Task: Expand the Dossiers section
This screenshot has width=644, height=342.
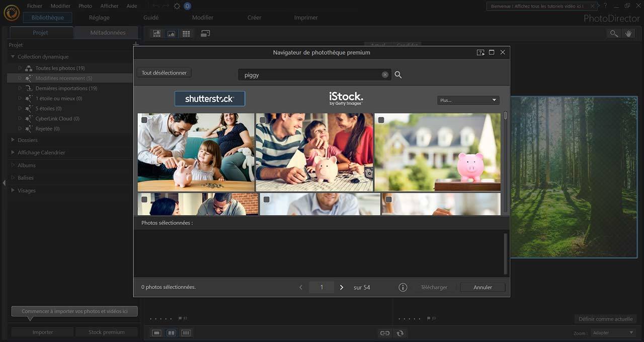Action: point(13,140)
